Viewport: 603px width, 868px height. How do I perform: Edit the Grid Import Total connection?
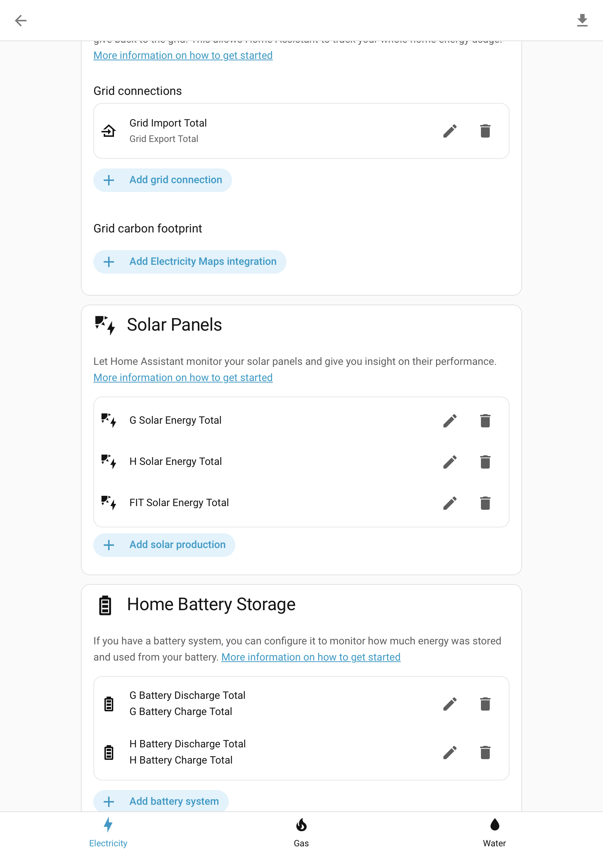[x=450, y=131]
